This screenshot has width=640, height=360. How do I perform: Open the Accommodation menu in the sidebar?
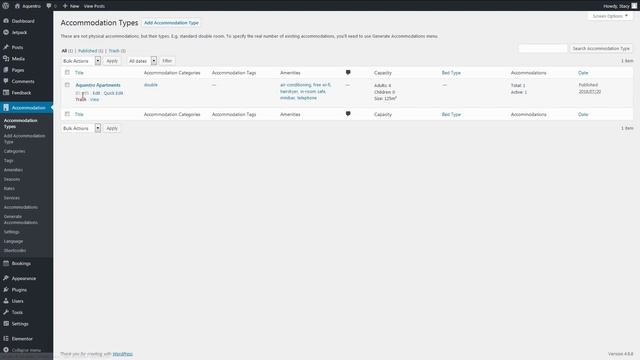point(28,108)
